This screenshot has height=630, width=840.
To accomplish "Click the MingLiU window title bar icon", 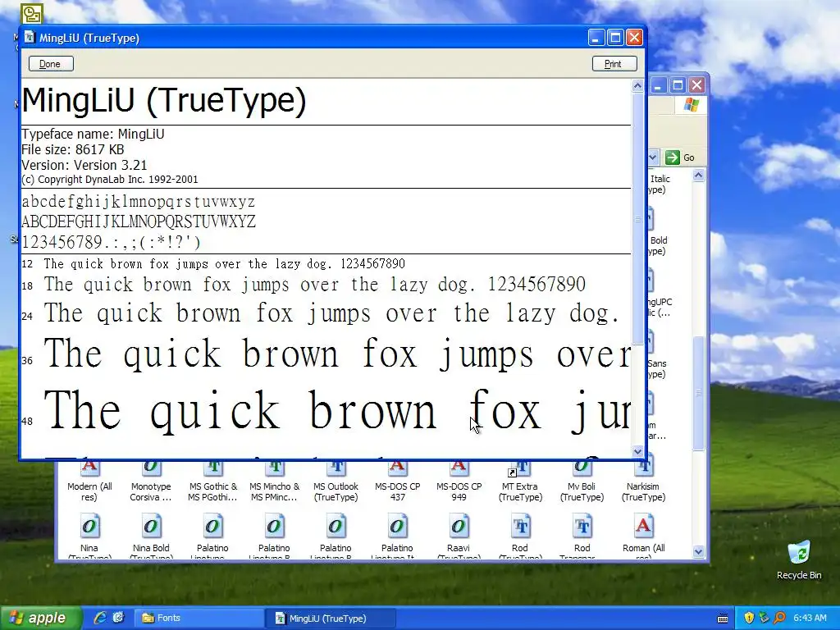I will (30, 37).
